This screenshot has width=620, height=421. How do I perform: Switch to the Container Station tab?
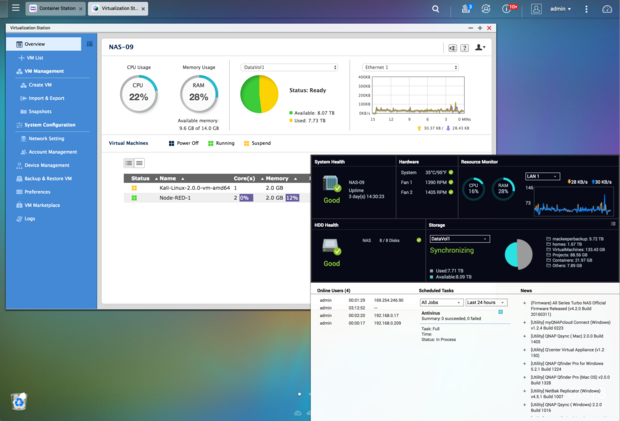[56, 8]
